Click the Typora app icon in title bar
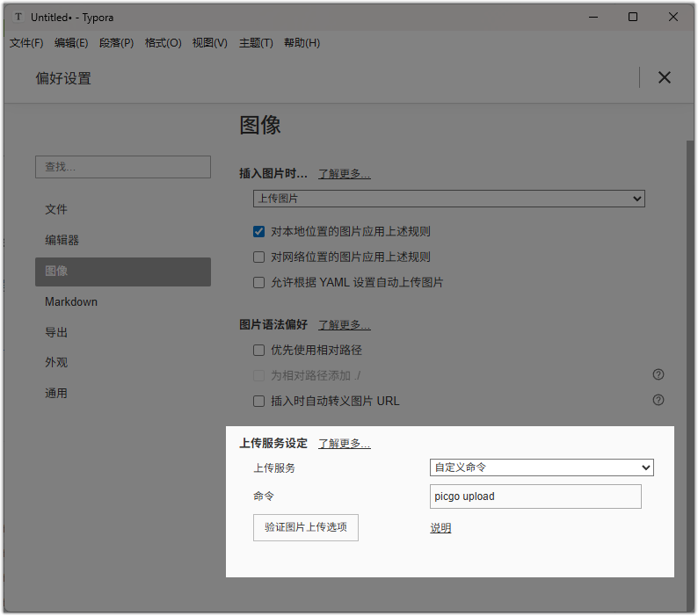698x616 pixels. click(18, 17)
